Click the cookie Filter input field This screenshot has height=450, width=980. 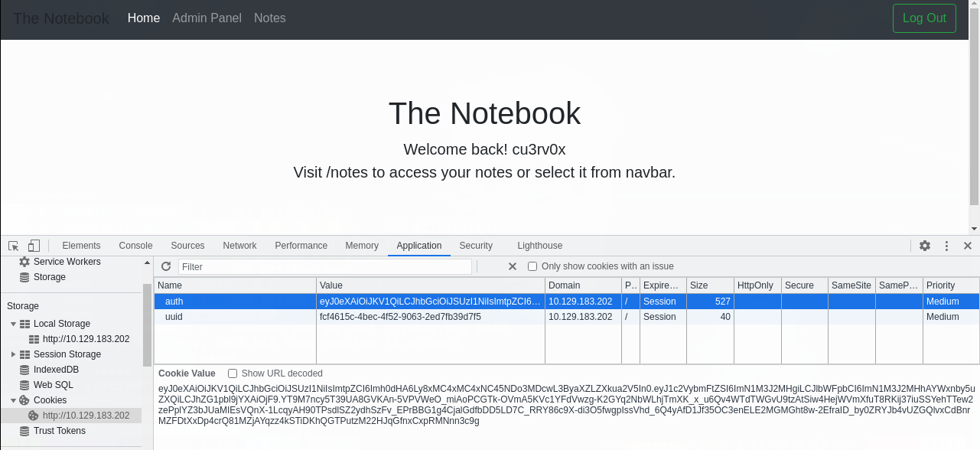(325, 266)
